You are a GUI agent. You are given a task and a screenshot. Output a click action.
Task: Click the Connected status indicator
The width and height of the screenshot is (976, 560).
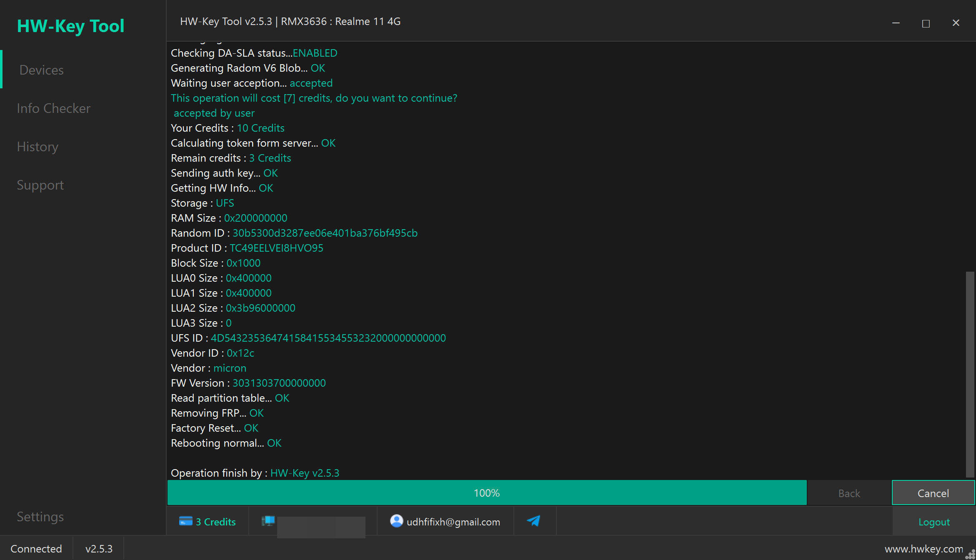pos(36,549)
